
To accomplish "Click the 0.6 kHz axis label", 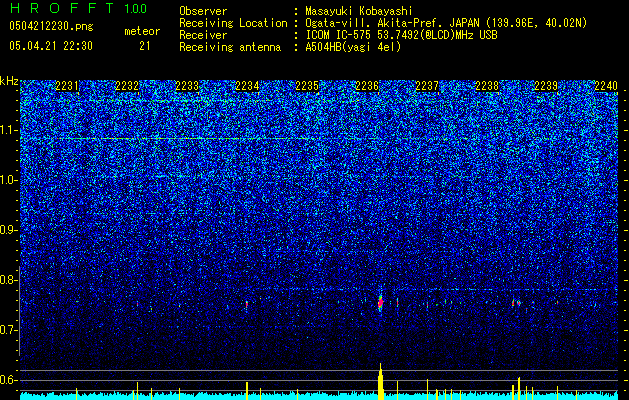I will coord(9,380).
